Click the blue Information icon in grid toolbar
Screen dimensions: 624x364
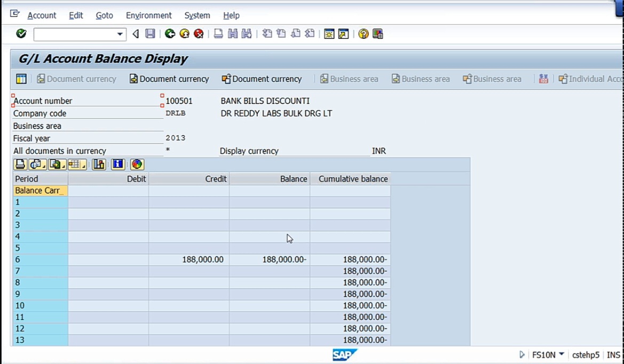pos(118,164)
